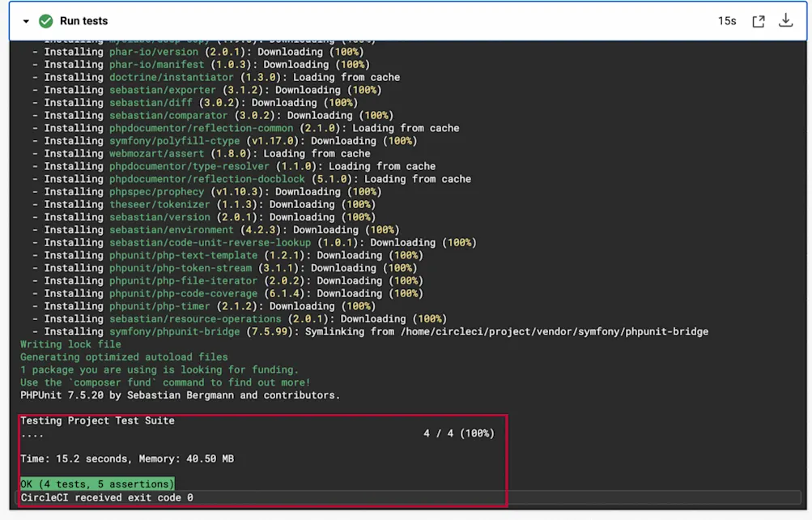The height and width of the screenshot is (520, 812).
Task: Click the symlink path /home/circleci/project/vendor/symfony/phpunit-bridge
Action: pyautogui.click(x=555, y=331)
